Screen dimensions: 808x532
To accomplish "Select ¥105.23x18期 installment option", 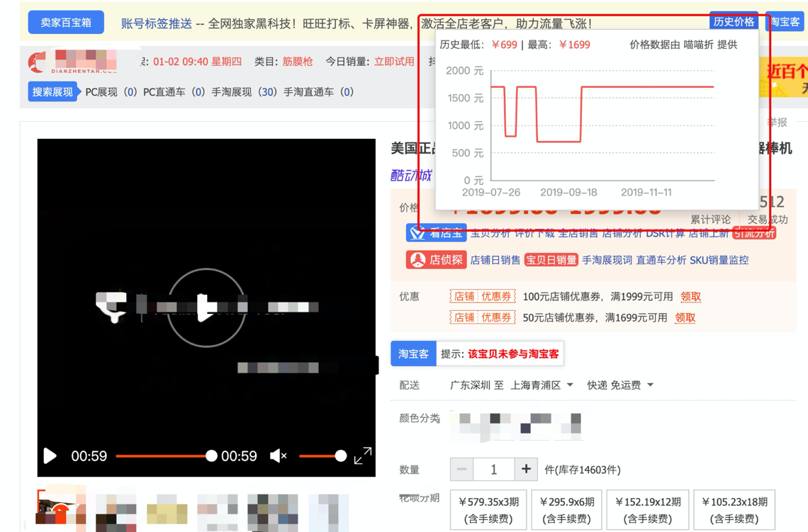I will coord(734,510).
